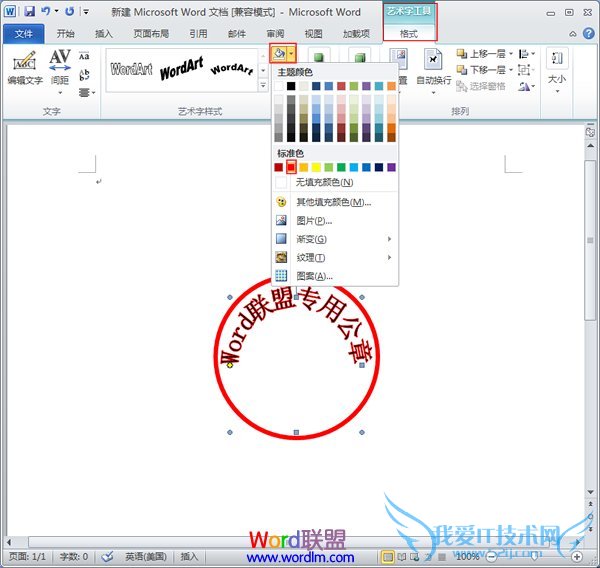This screenshot has width=600, height=568.
Task: Switch to the Review (审阅) tab
Action: tap(275, 34)
